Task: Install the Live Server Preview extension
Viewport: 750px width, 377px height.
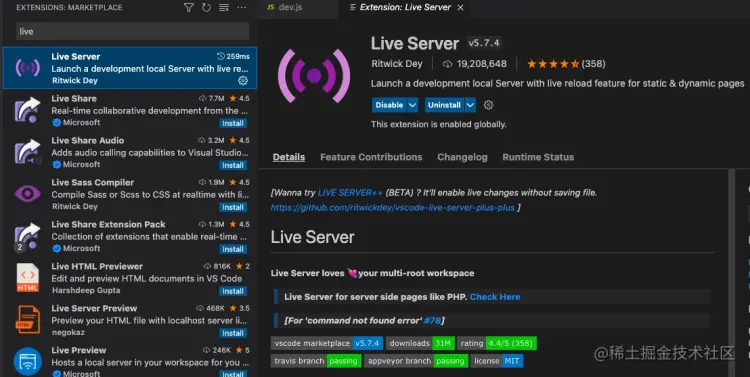Action: tap(233, 333)
